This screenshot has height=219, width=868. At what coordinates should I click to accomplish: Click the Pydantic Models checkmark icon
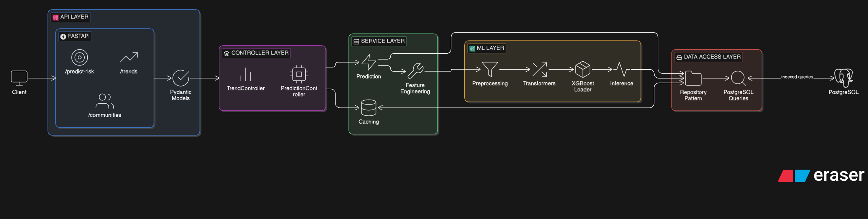click(181, 78)
